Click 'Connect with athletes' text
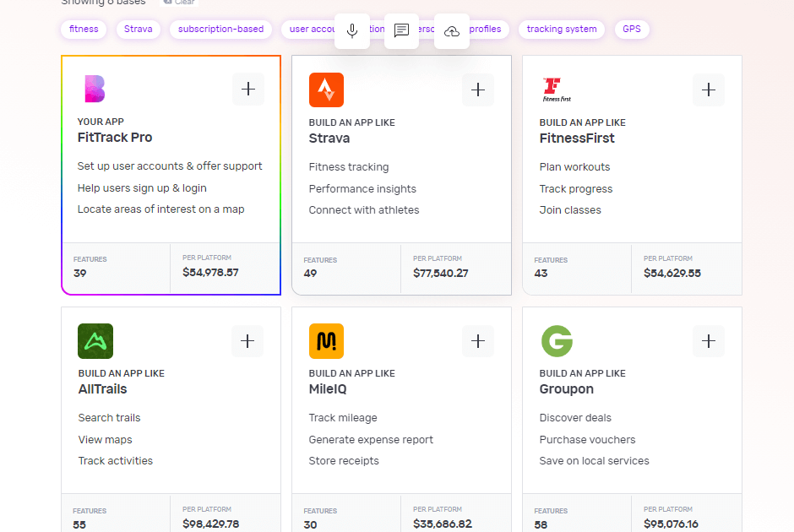Screen dimensions: 794x532 364,210
